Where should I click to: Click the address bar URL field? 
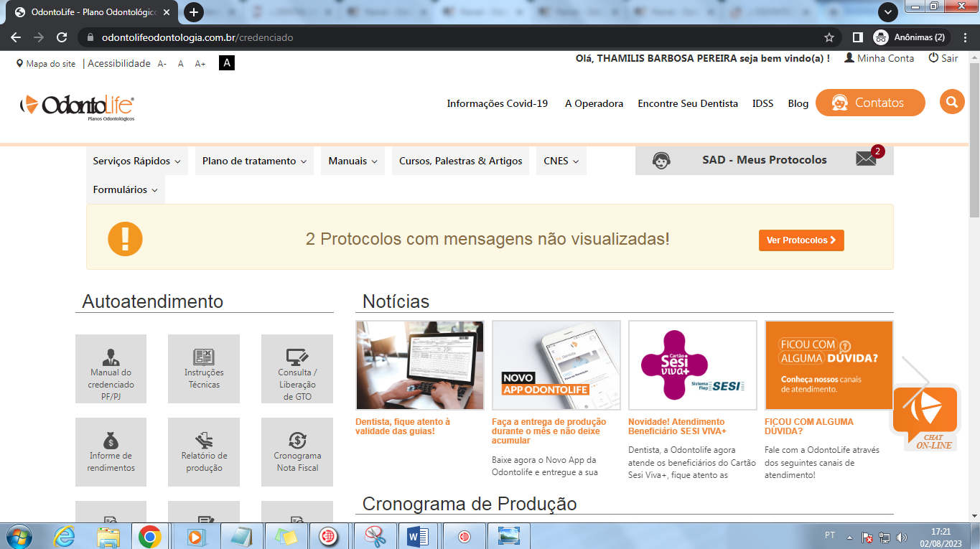click(x=459, y=37)
